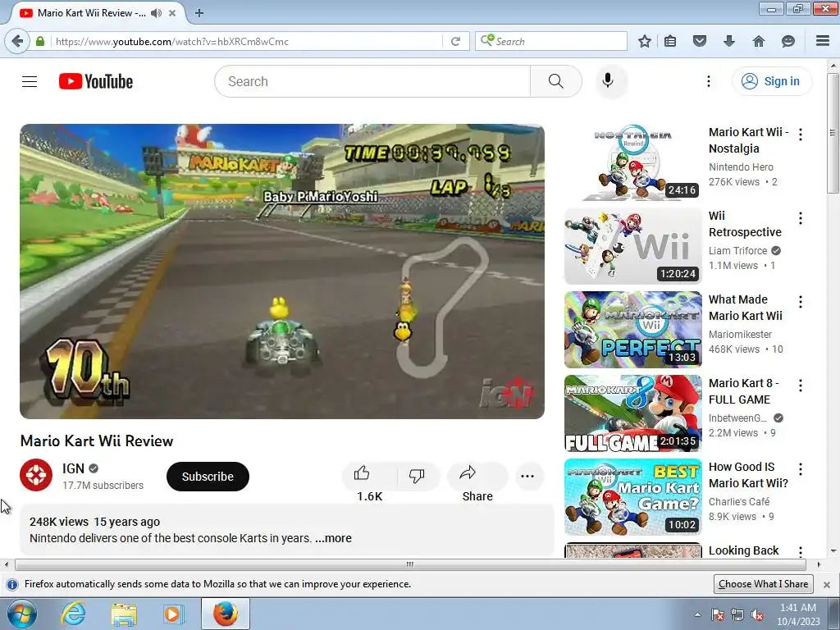
Task: Open Windows Media Player on taskbar
Action: click(x=174, y=614)
